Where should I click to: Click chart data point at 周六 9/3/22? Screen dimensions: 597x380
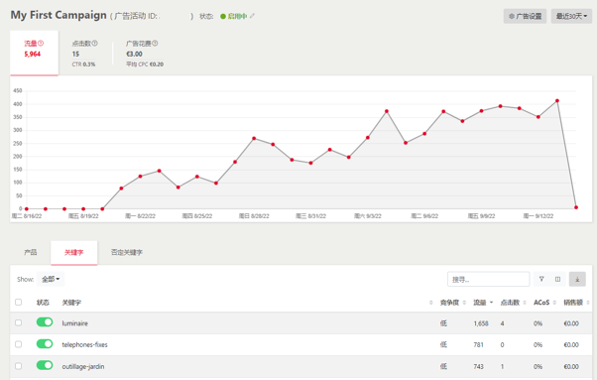[x=368, y=137]
